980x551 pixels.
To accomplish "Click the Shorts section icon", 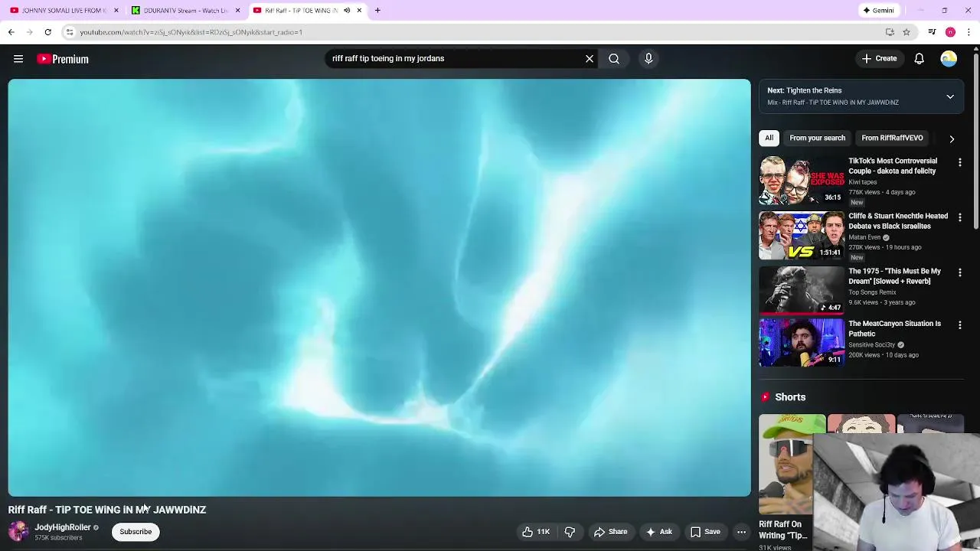I will [765, 396].
